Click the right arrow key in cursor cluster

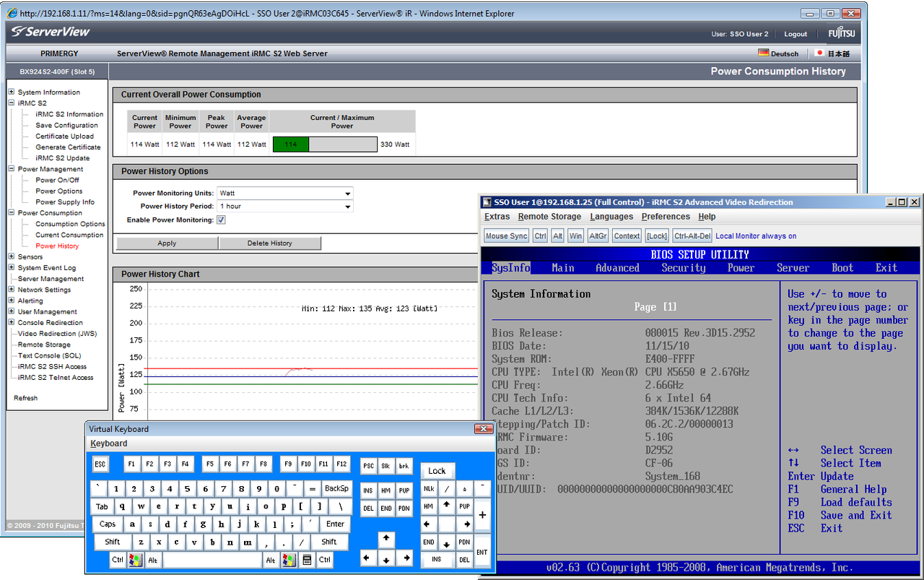pos(405,558)
